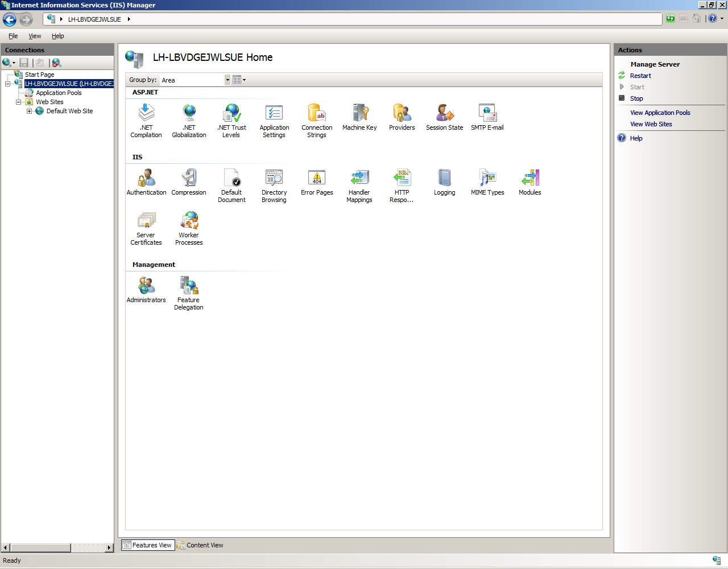Viewport: 728px width, 569px height.
Task: Open Machine Key feature
Action: point(359,117)
